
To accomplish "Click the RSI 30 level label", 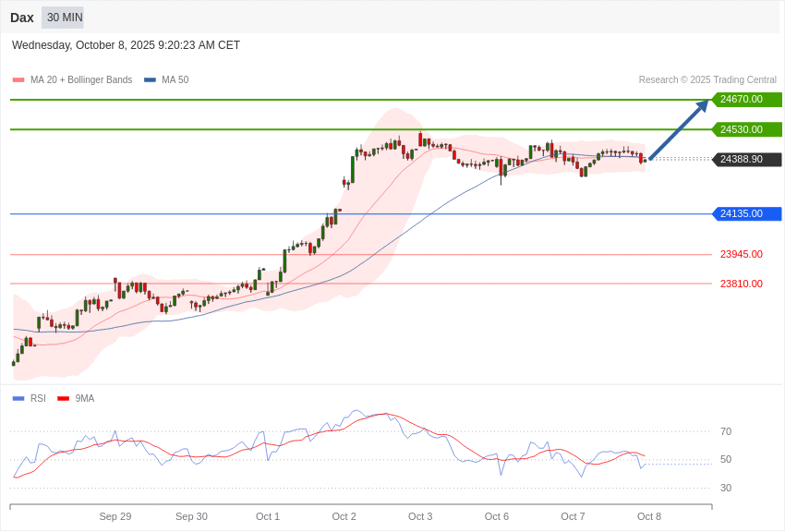I will coord(726,488).
